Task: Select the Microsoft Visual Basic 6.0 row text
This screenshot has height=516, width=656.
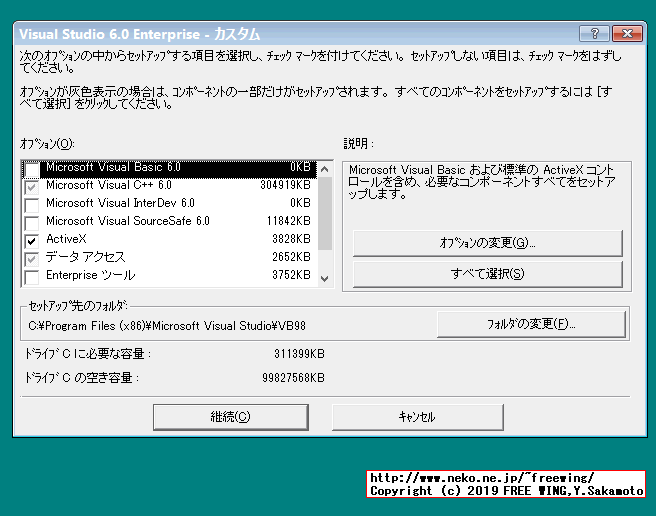Action: [x=113, y=167]
